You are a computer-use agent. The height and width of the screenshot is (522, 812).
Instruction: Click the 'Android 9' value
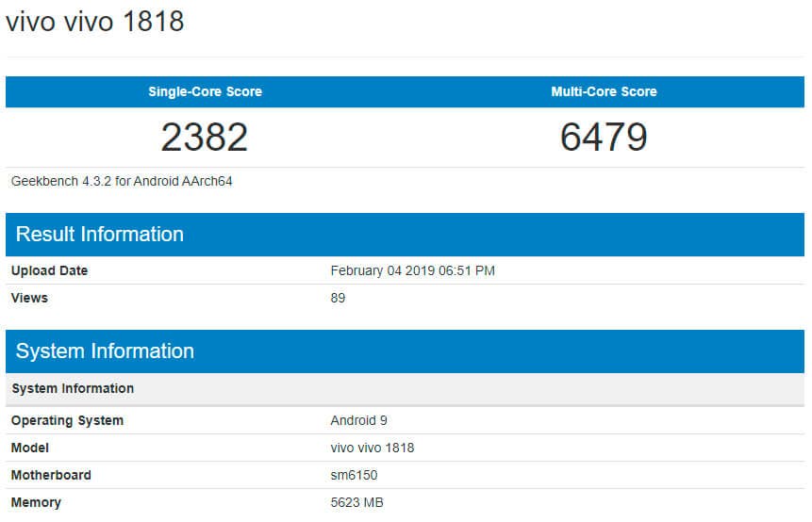[359, 420]
